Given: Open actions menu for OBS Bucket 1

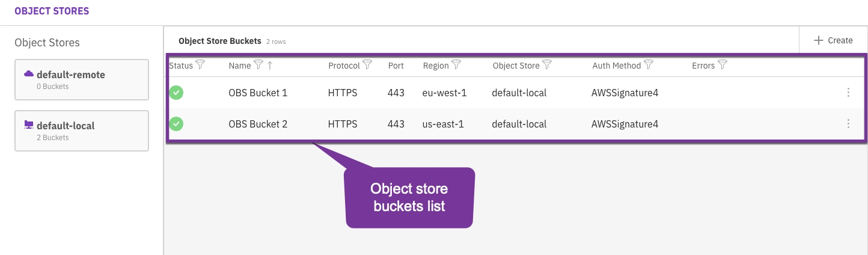Looking at the screenshot, I should coord(848,93).
